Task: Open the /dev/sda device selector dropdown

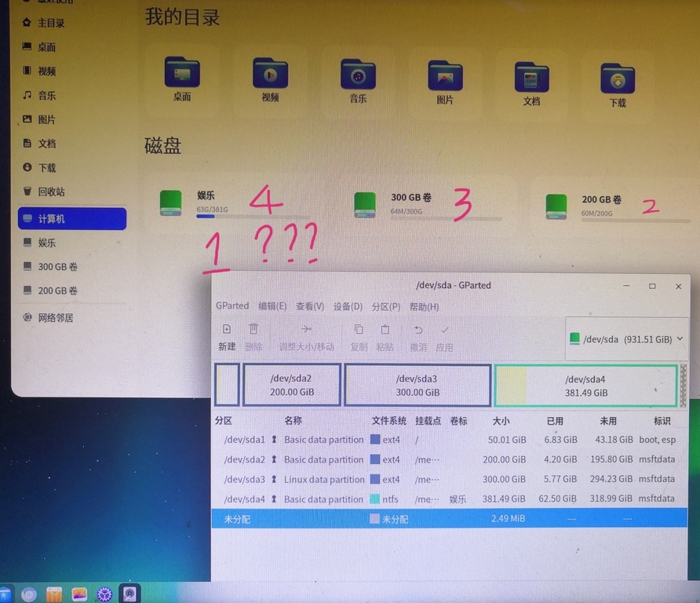Action: click(x=627, y=339)
